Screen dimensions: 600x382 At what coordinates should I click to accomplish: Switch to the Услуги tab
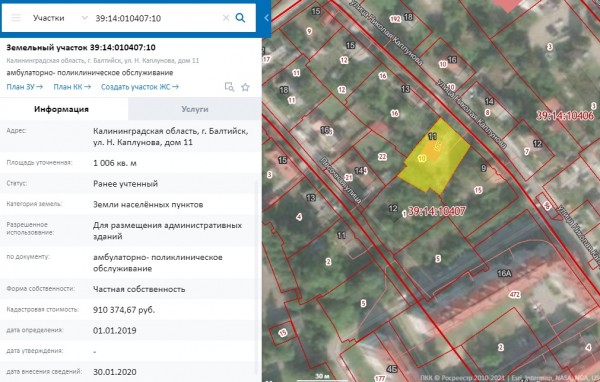[x=195, y=109]
